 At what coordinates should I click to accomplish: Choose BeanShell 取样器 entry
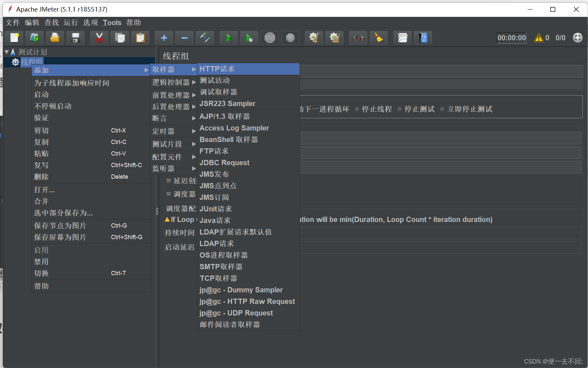(248, 139)
